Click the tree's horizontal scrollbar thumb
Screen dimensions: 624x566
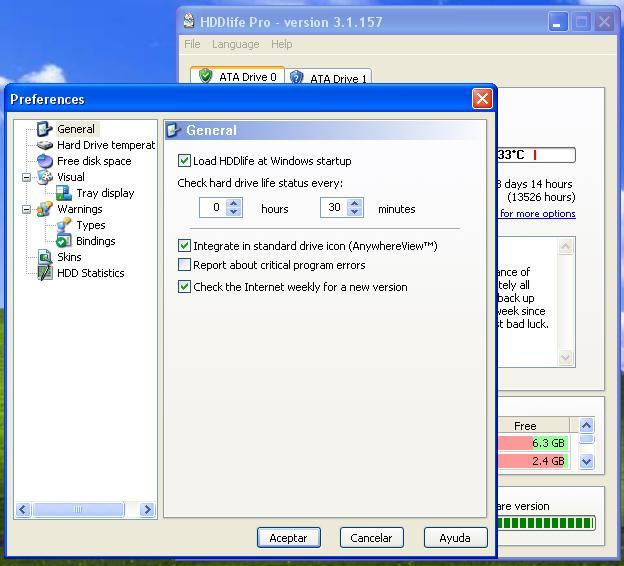coord(78,509)
